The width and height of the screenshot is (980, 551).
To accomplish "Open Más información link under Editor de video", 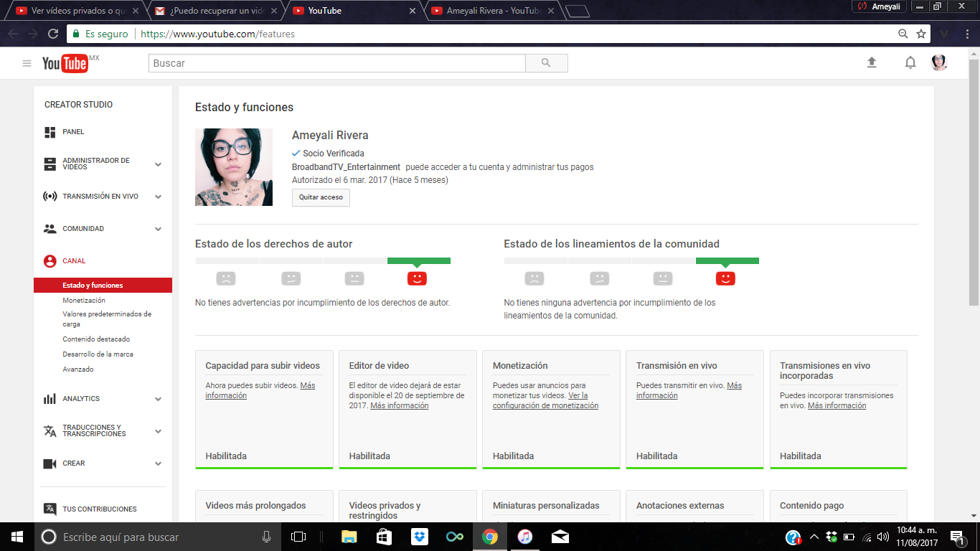I will click(400, 406).
